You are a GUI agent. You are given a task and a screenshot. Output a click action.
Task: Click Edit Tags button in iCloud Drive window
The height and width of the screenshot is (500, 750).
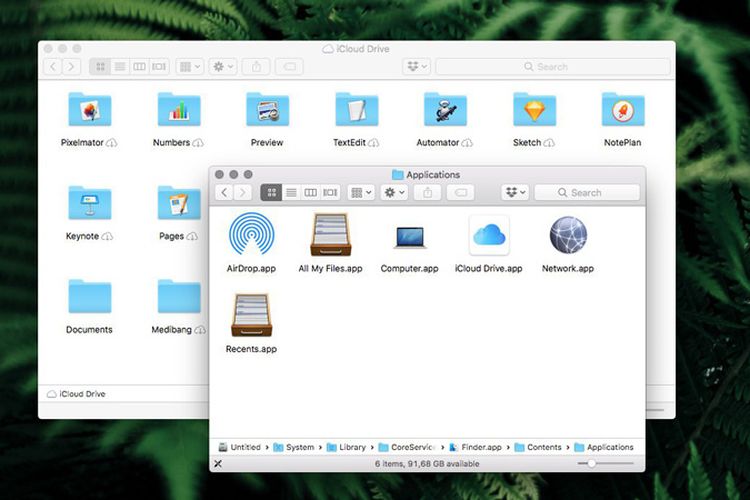click(x=289, y=67)
